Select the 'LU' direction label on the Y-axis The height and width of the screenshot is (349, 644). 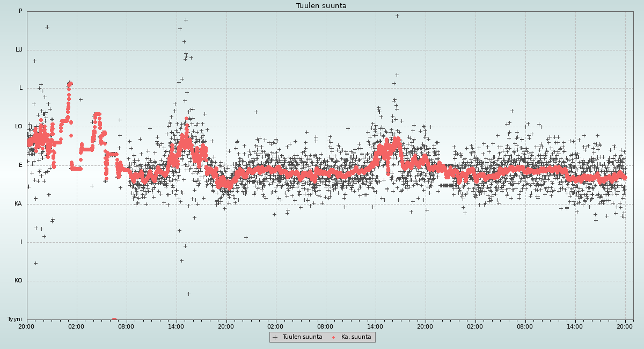[19, 50]
